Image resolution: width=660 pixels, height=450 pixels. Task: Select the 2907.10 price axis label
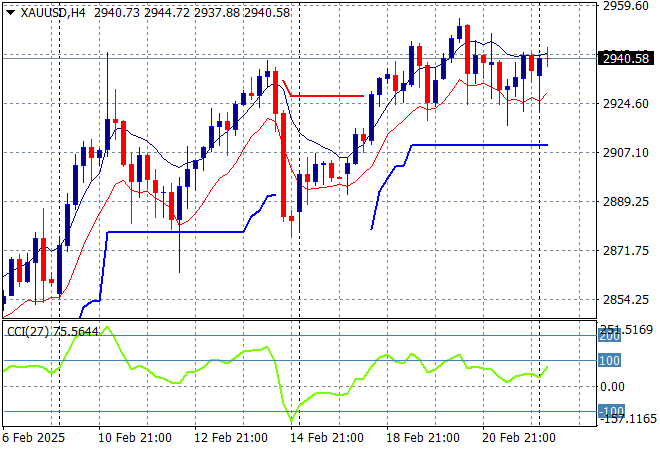[x=626, y=152]
